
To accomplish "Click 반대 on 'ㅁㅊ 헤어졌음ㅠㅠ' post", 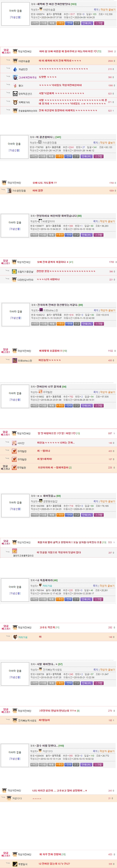I will 69,515.
